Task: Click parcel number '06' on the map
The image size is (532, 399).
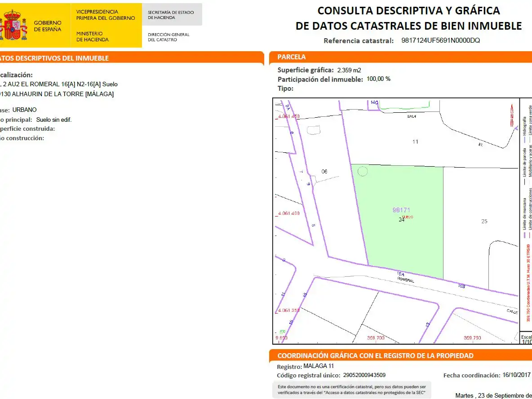Action: [x=324, y=172]
